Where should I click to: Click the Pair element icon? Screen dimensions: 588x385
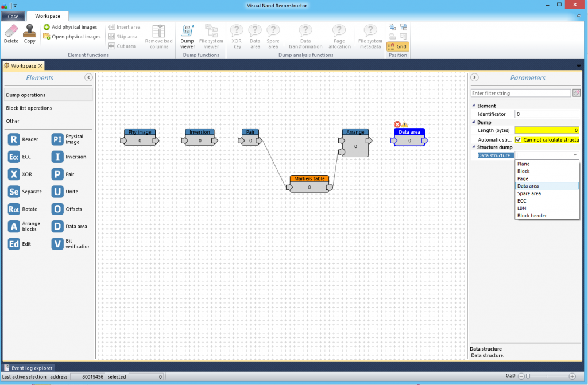(57, 174)
